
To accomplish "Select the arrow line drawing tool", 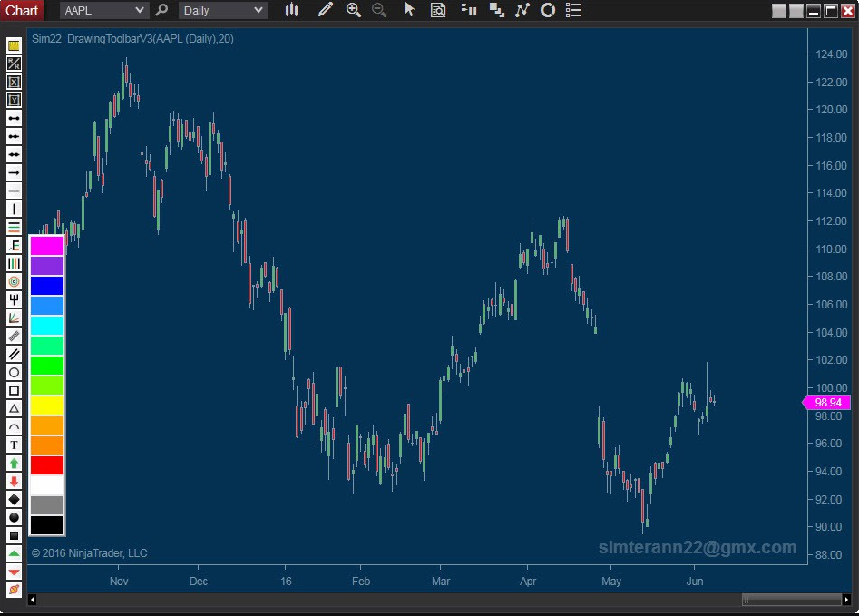I will [14, 172].
